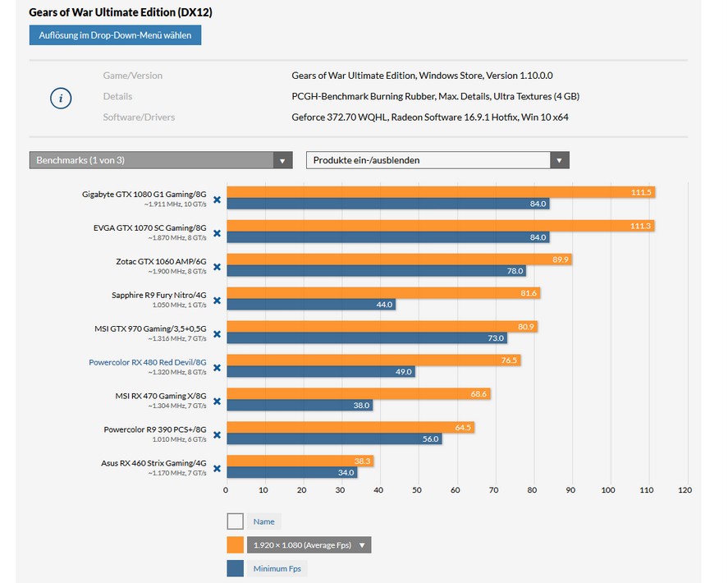Click the Software/Drivers info label
This screenshot has height=583, width=728.
click(139, 117)
